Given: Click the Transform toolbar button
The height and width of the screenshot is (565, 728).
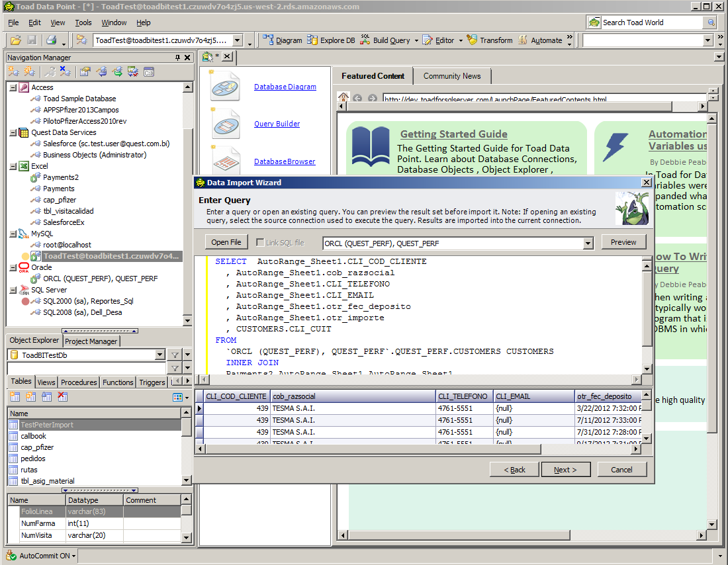Looking at the screenshot, I should pos(490,40).
